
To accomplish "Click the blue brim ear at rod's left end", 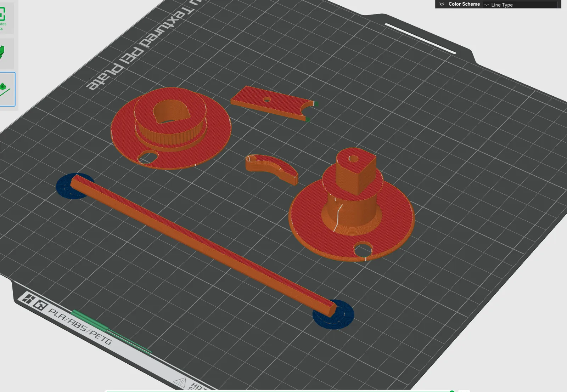I will tap(74, 186).
